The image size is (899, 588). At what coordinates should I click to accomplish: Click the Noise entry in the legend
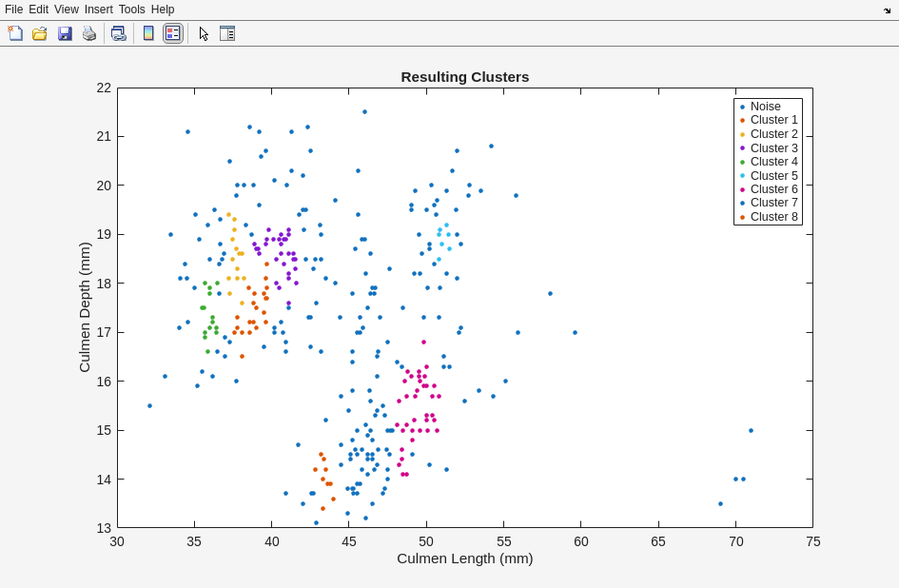tap(765, 107)
